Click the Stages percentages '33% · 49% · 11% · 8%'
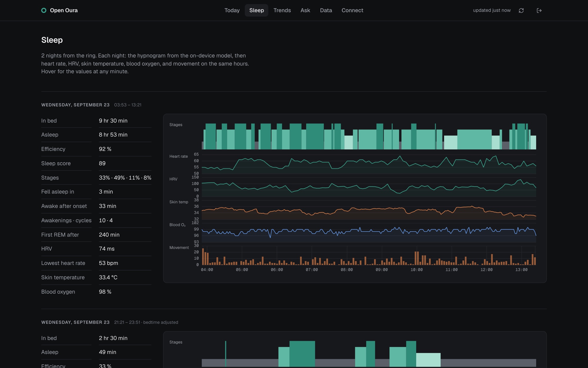 point(125,178)
